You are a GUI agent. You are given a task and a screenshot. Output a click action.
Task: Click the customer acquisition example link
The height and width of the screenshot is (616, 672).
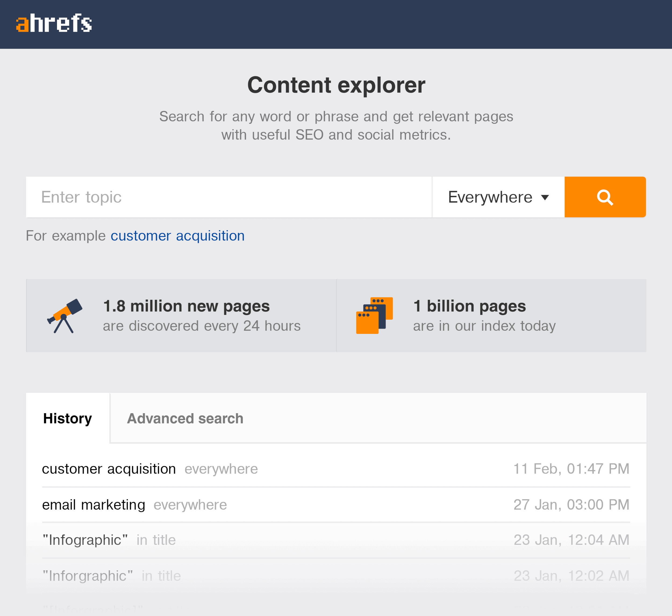pyautogui.click(x=177, y=236)
